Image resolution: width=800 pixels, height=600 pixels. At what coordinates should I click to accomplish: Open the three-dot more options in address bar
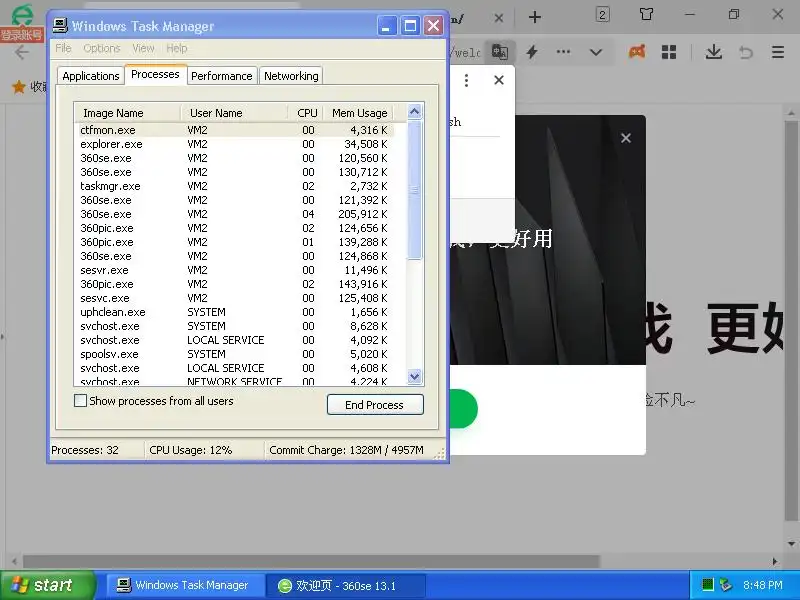(563, 52)
